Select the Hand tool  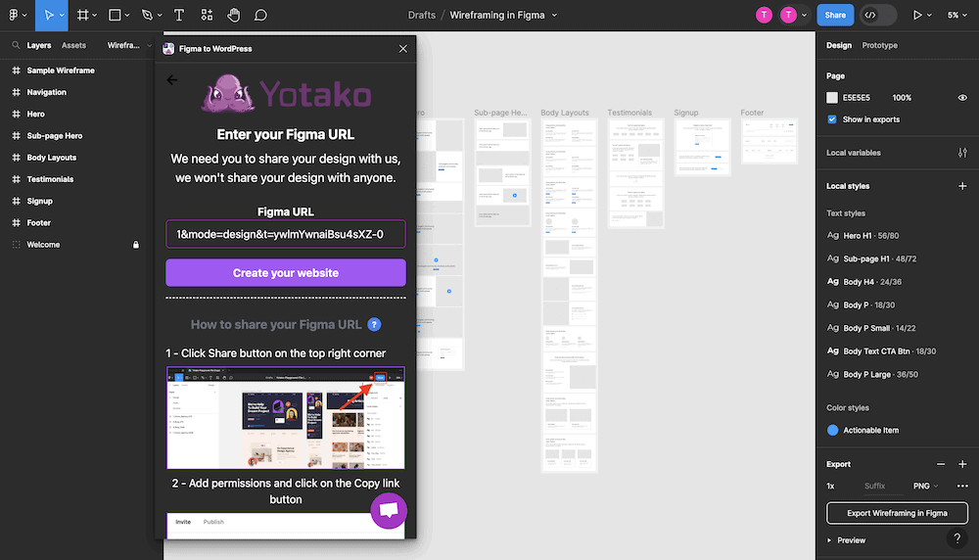coord(234,15)
